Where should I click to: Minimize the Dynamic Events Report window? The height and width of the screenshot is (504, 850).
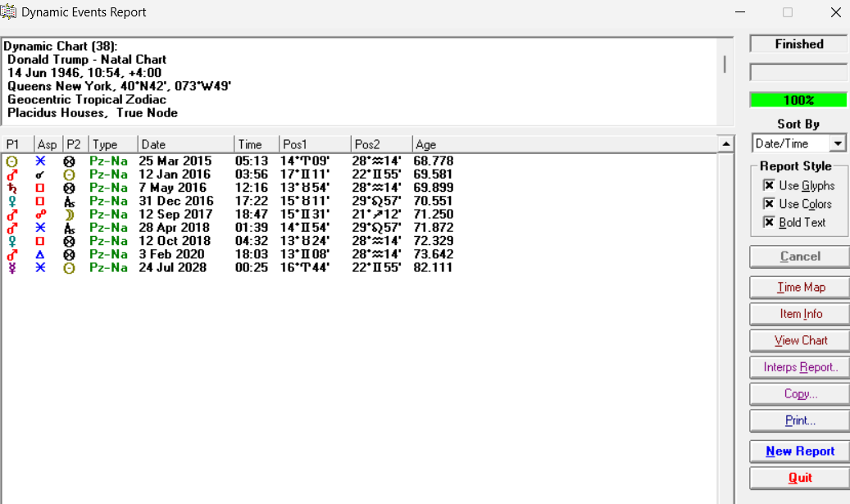(740, 12)
